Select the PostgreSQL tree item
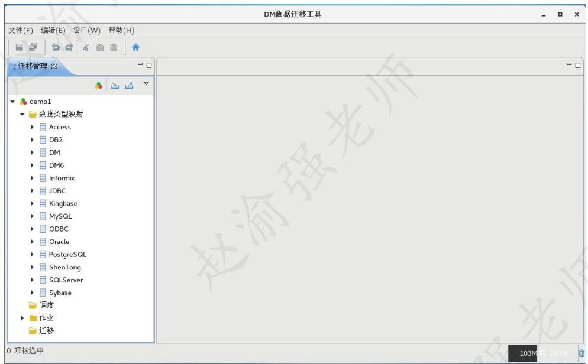 (67, 254)
